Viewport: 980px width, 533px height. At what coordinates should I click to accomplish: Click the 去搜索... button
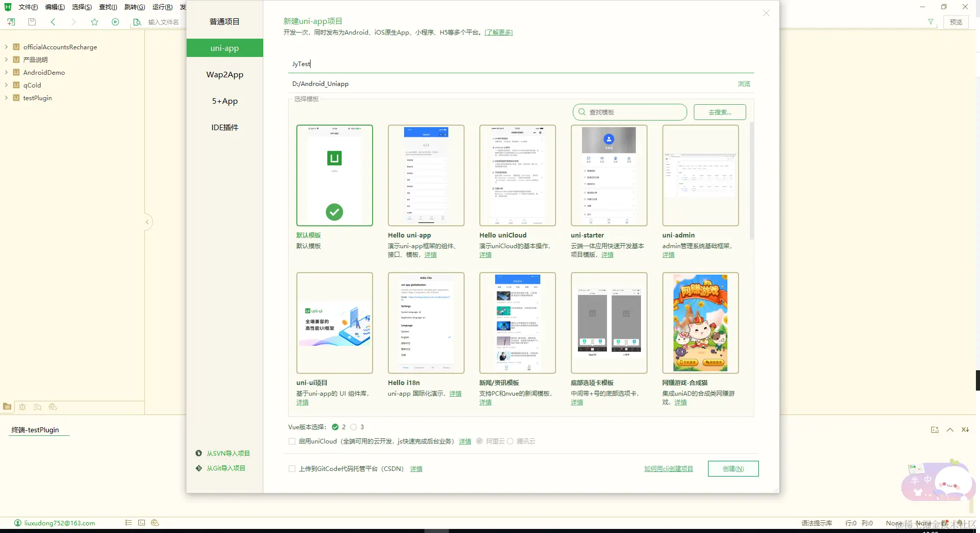(720, 112)
